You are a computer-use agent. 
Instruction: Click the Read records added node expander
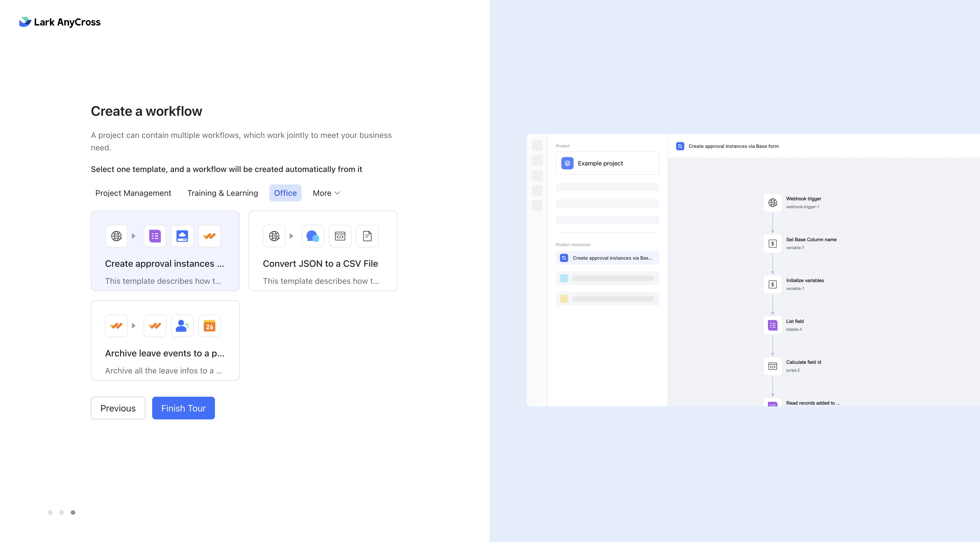[x=773, y=402]
